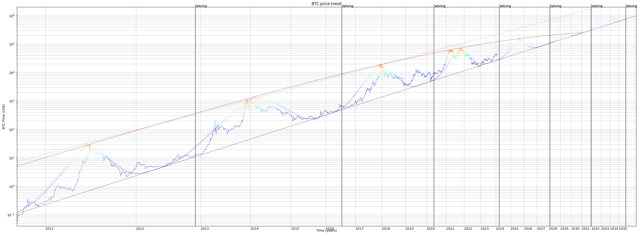Select the 2020 x-axis tick label

[x=431, y=229]
